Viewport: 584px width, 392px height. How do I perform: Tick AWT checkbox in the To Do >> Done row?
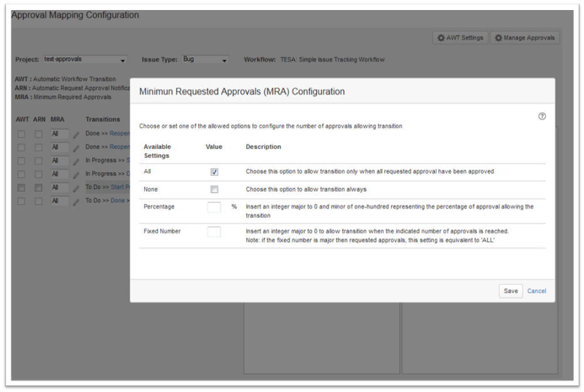pos(21,201)
